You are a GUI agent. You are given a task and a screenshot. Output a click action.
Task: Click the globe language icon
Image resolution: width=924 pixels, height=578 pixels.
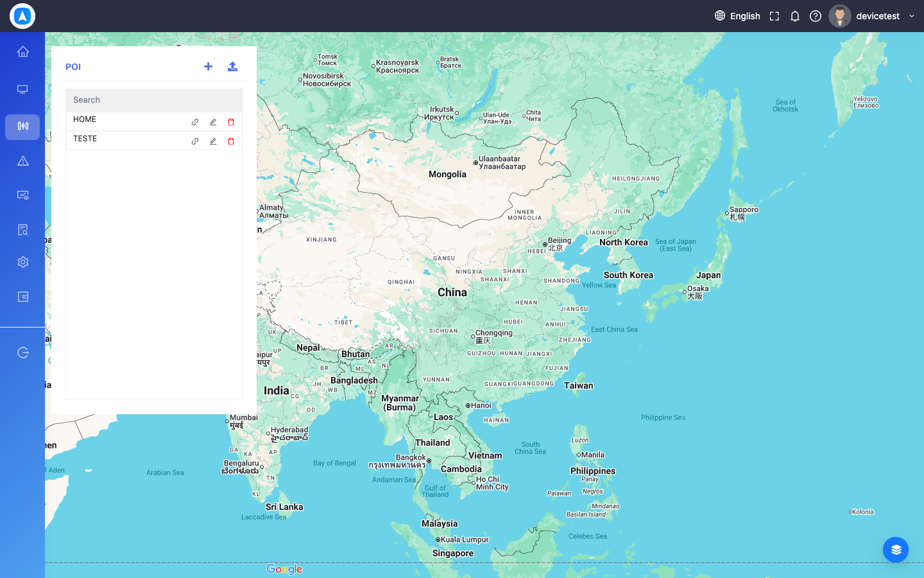click(x=720, y=15)
